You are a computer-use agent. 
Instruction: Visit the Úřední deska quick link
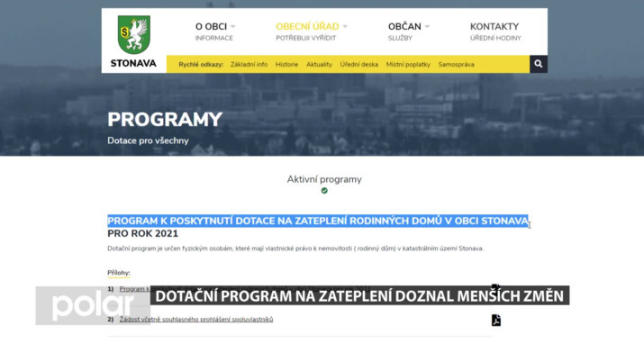[x=358, y=65]
